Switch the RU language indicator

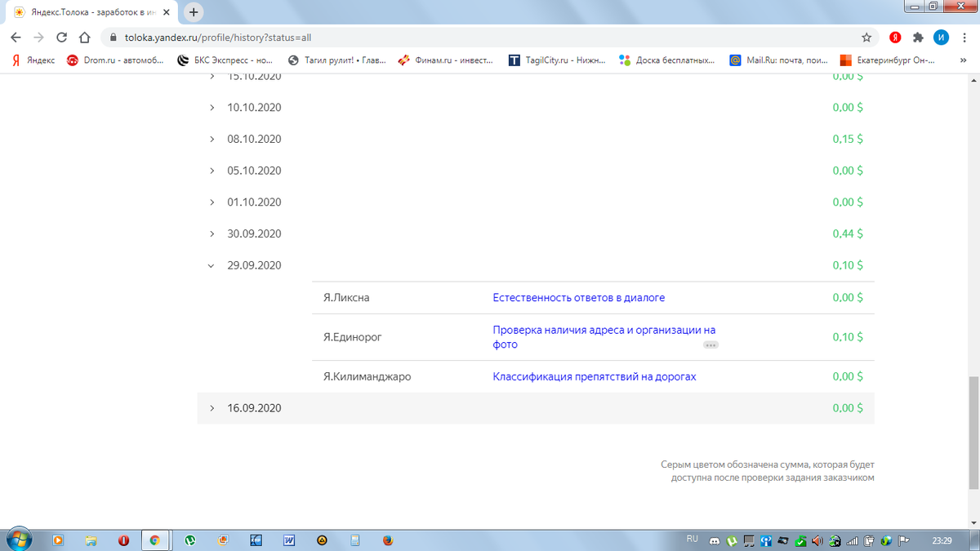(692, 540)
